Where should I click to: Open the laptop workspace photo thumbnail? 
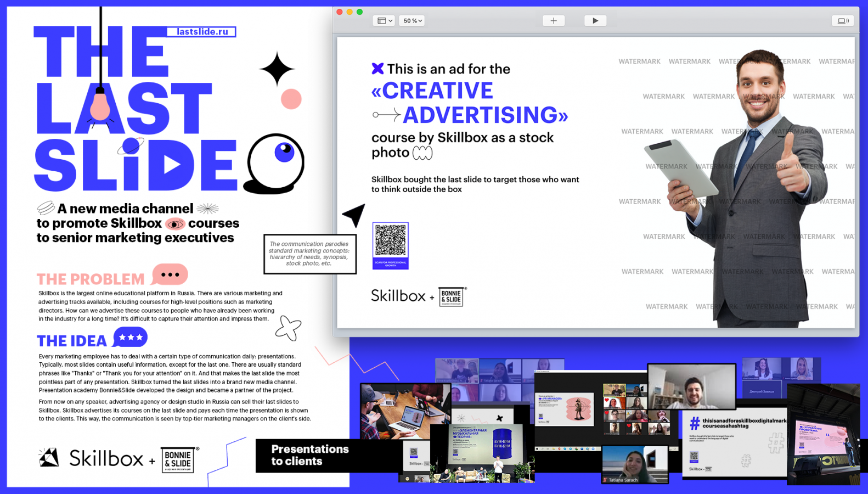coord(405,411)
